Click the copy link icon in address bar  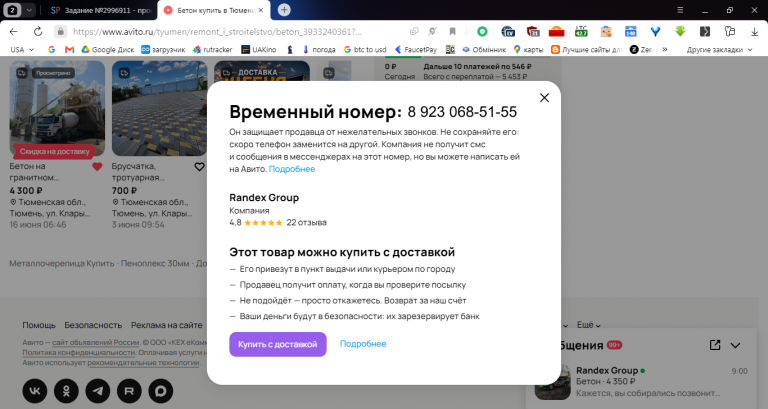click(x=414, y=32)
